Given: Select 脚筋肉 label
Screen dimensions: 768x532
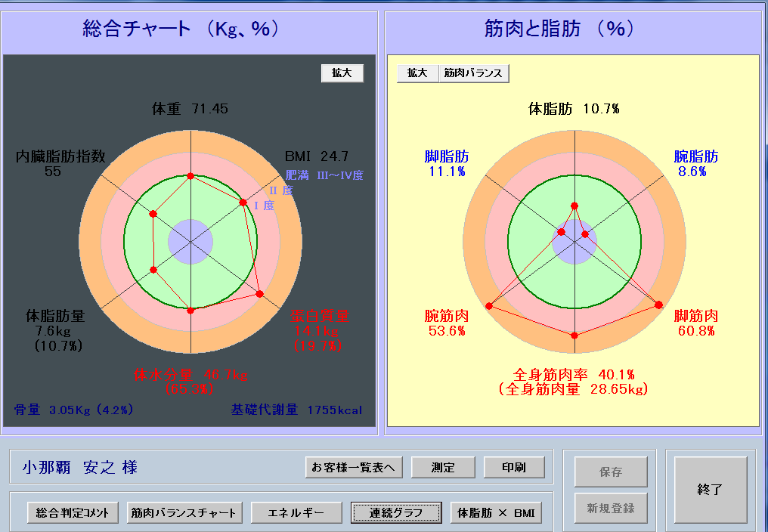Looking at the screenshot, I should [696, 316].
